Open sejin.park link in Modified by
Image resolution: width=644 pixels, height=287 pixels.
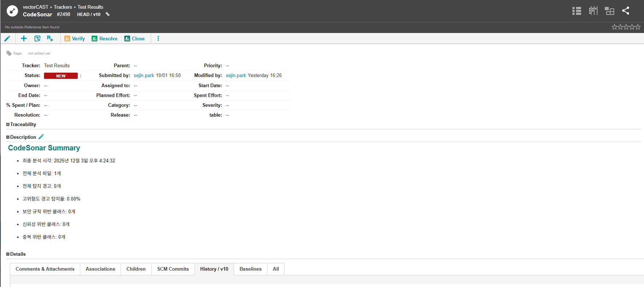tap(236, 76)
